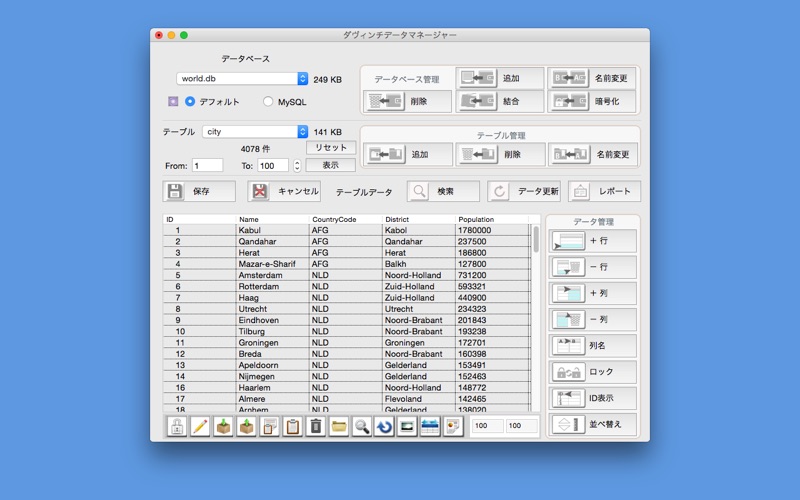Click the CountryCode column header
Viewport: 800px width, 500px height.
point(345,219)
